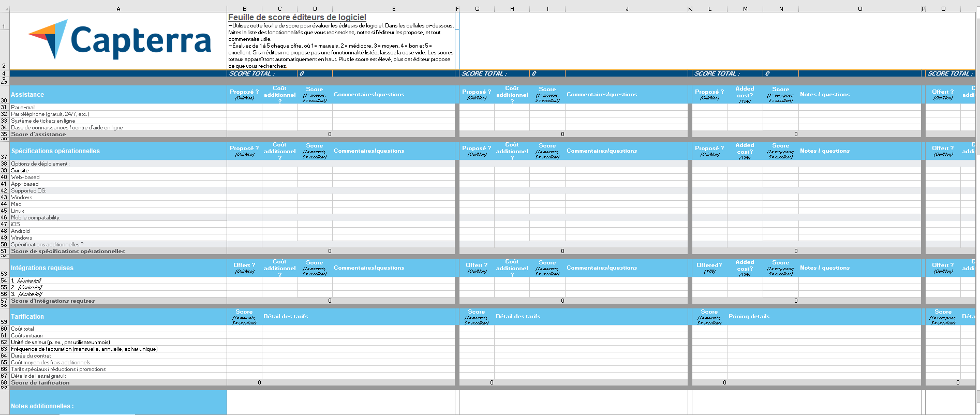Select integration row "1. [écrire ici]"
Screen dimensions: 980x415
click(118, 280)
